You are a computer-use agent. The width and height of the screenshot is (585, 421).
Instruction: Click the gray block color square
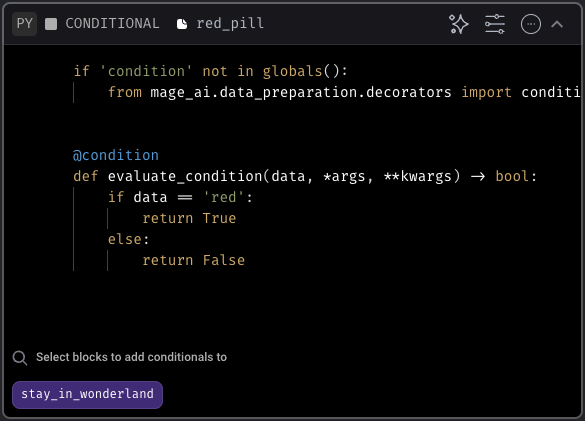(51, 24)
